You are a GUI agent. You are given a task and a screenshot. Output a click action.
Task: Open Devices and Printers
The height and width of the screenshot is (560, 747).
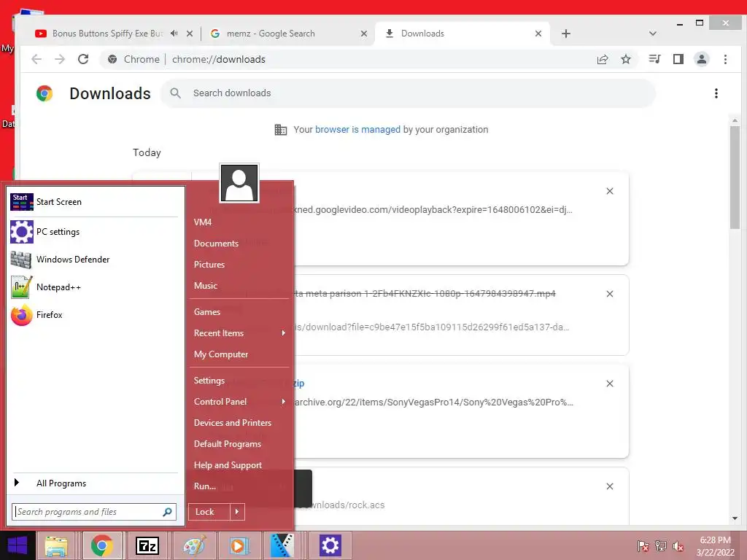(233, 423)
